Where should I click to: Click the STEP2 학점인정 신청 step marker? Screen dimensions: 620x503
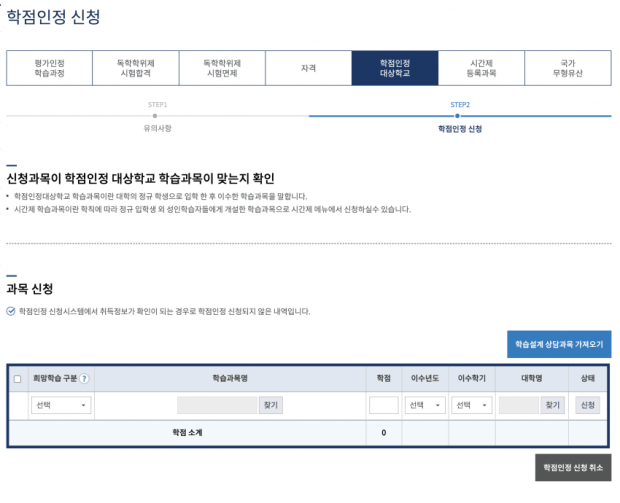pos(457,116)
